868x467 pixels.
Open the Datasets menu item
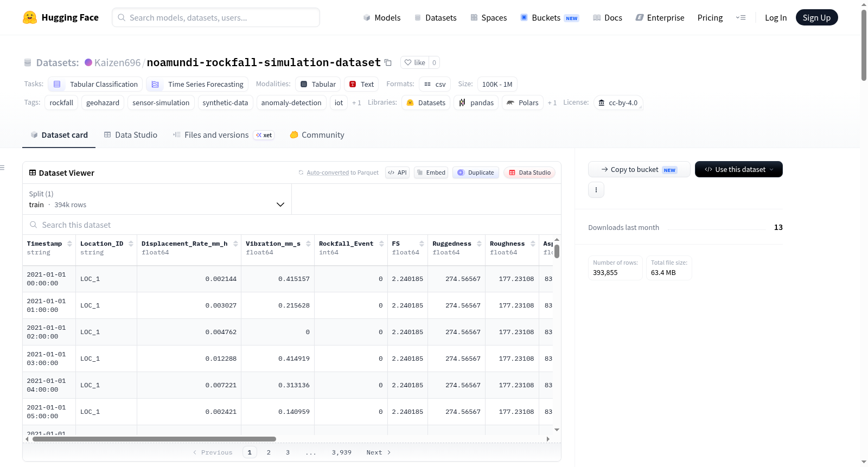(x=435, y=17)
